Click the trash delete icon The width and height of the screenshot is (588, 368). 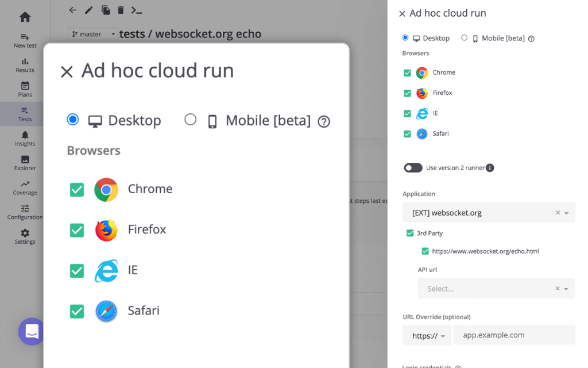point(121,10)
